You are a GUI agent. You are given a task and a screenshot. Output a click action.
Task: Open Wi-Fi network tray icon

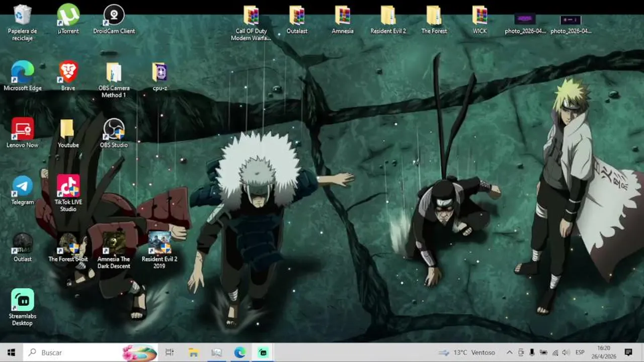[x=555, y=352]
